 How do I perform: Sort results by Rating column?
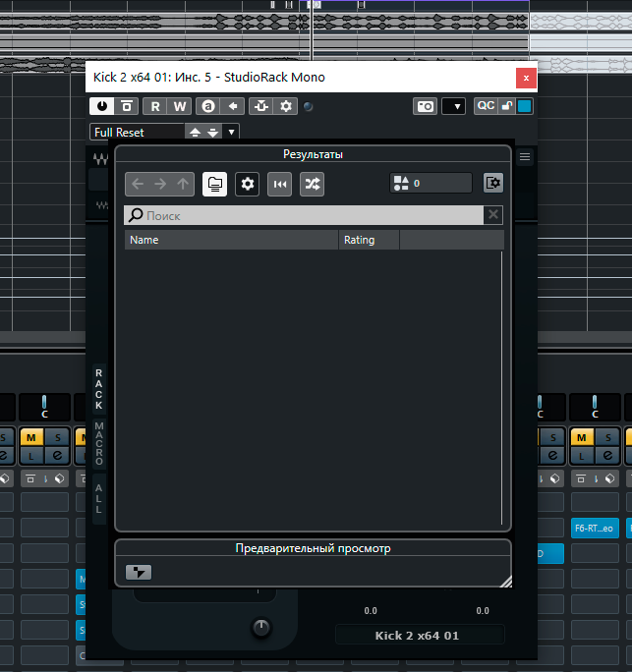coord(369,240)
